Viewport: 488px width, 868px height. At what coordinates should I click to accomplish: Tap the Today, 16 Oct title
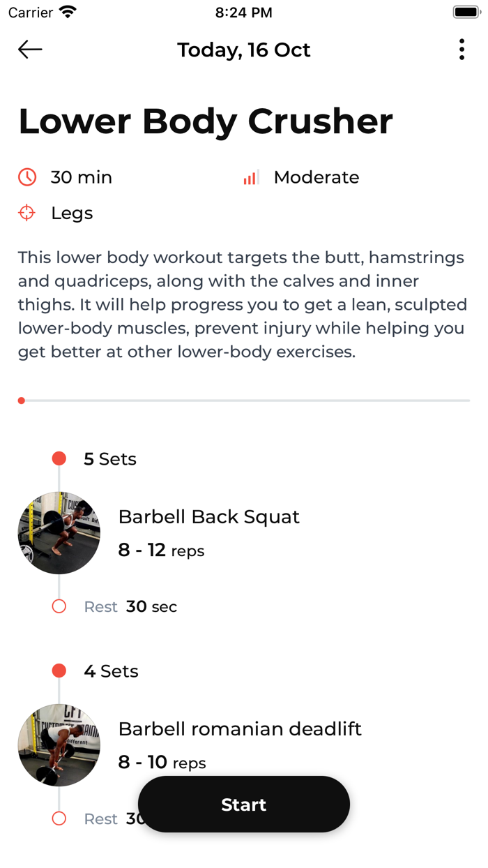point(243,50)
